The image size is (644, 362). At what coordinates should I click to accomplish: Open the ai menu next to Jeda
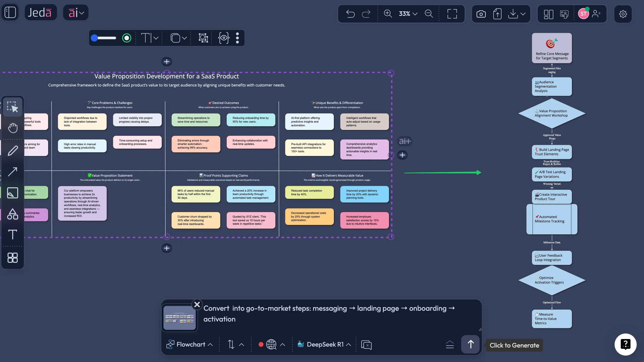tap(76, 12)
